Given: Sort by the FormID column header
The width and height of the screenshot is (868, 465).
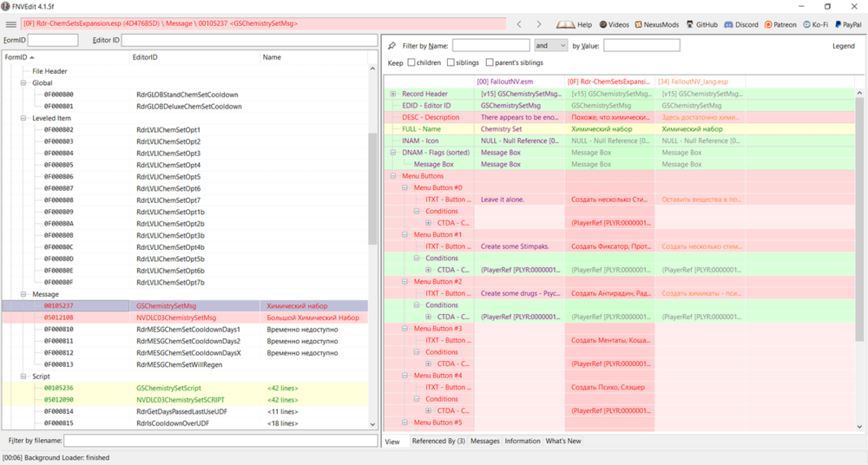Looking at the screenshot, I should (x=65, y=57).
